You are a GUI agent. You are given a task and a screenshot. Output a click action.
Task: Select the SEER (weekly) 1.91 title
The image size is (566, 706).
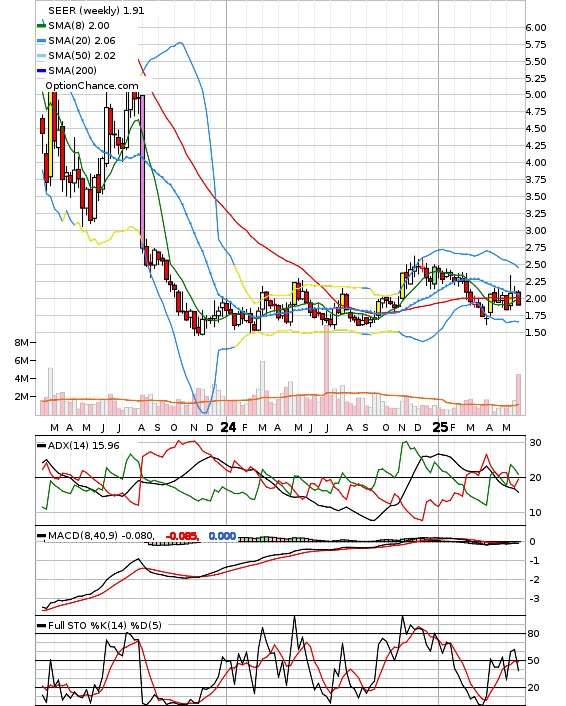96,10
